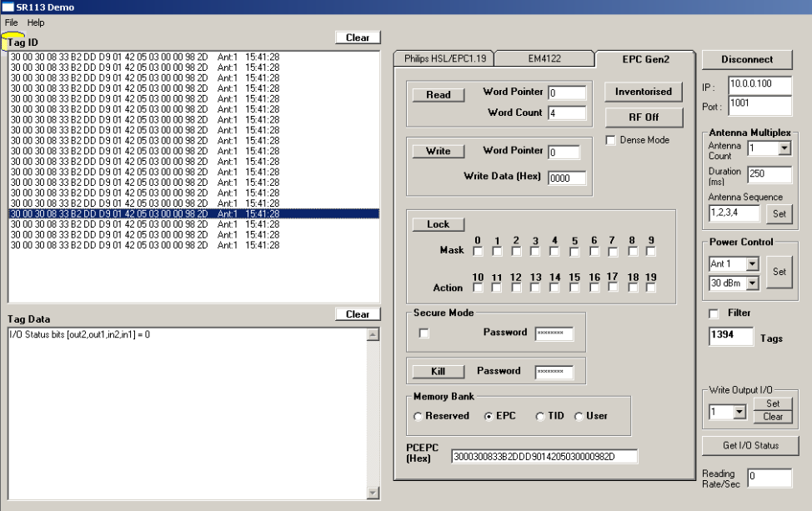This screenshot has height=511, width=812.
Task: Open the Help menu
Action: click(x=36, y=23)
